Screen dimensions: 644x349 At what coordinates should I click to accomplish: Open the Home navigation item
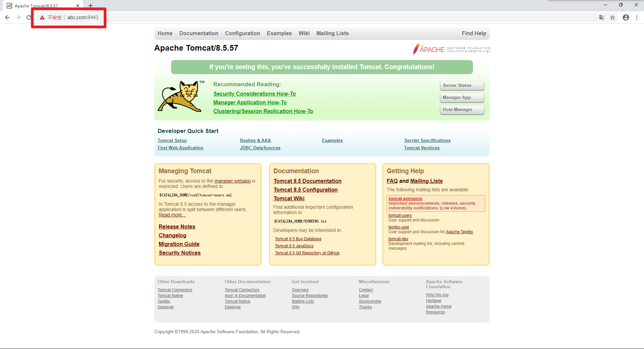pyautogui.click(x=165, y=33)
